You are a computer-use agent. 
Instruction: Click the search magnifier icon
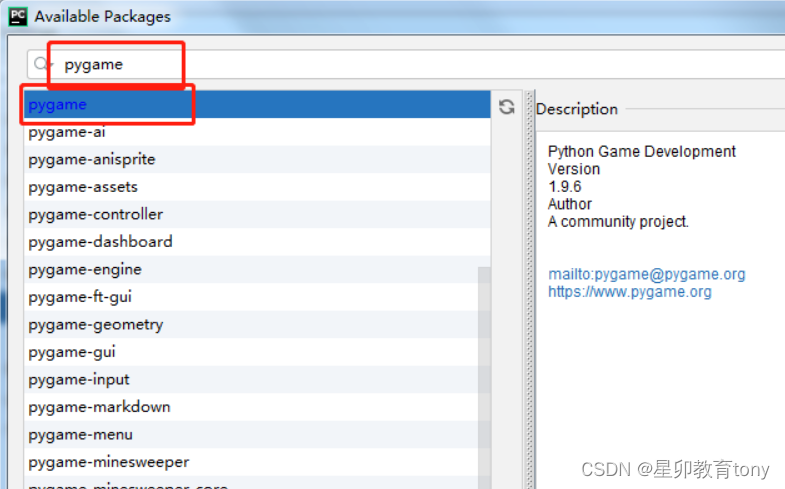pyautogui.click(x=40, y=64)
